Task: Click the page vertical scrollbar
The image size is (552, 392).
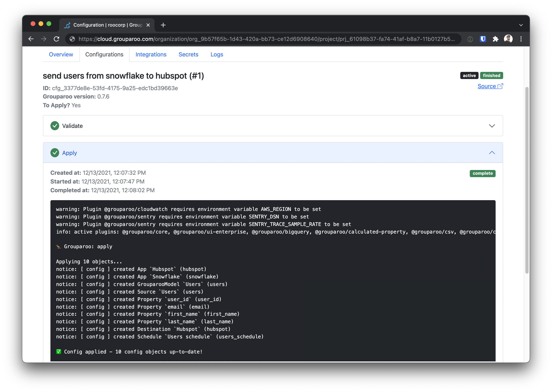Action: [527, 180]
